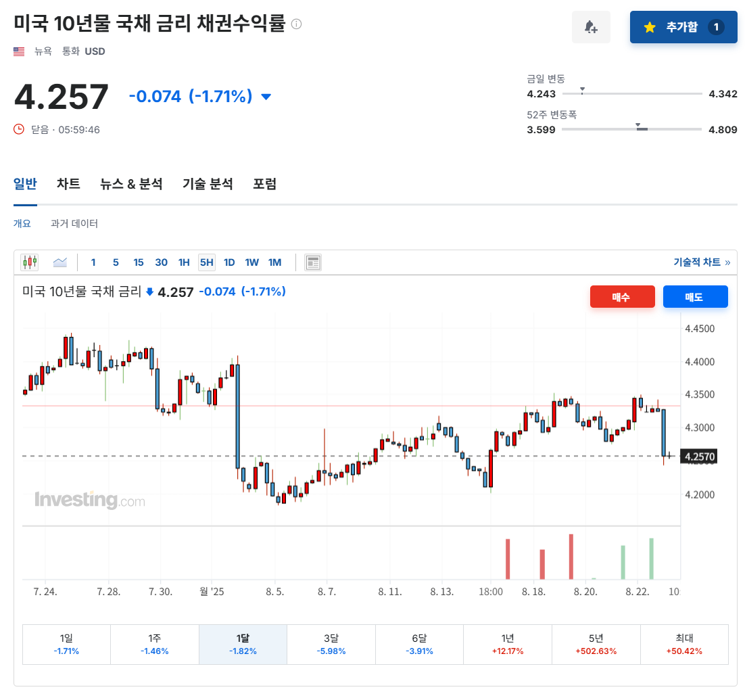Switch the chart to 1W interval
The image size is (745, 700).
pos(251,262)
